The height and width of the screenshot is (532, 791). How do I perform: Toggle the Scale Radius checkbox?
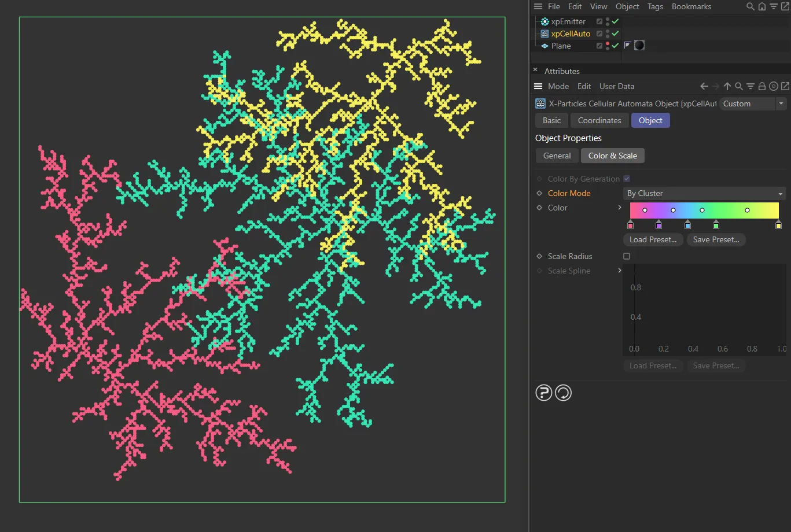point(627,256)
